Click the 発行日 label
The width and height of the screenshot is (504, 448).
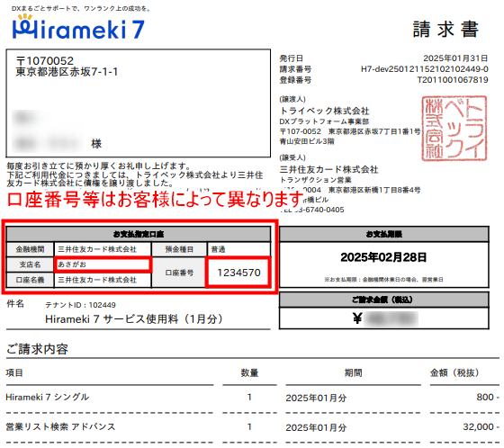[291, 58]
